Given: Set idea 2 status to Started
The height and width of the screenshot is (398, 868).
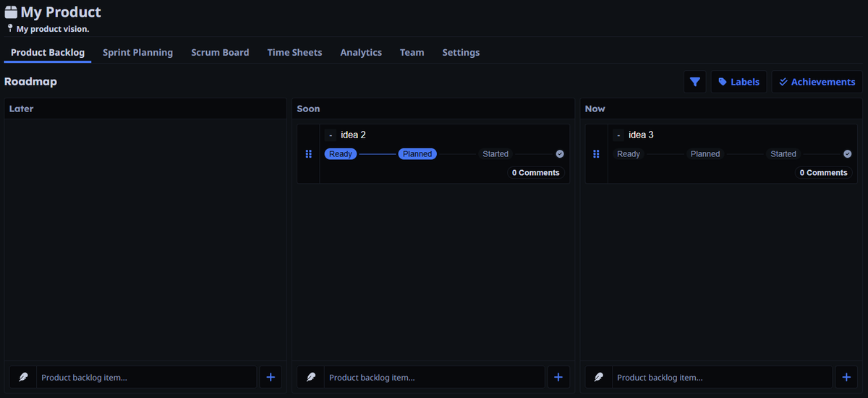Looking at the screenshot, I should tap(495, 154).
